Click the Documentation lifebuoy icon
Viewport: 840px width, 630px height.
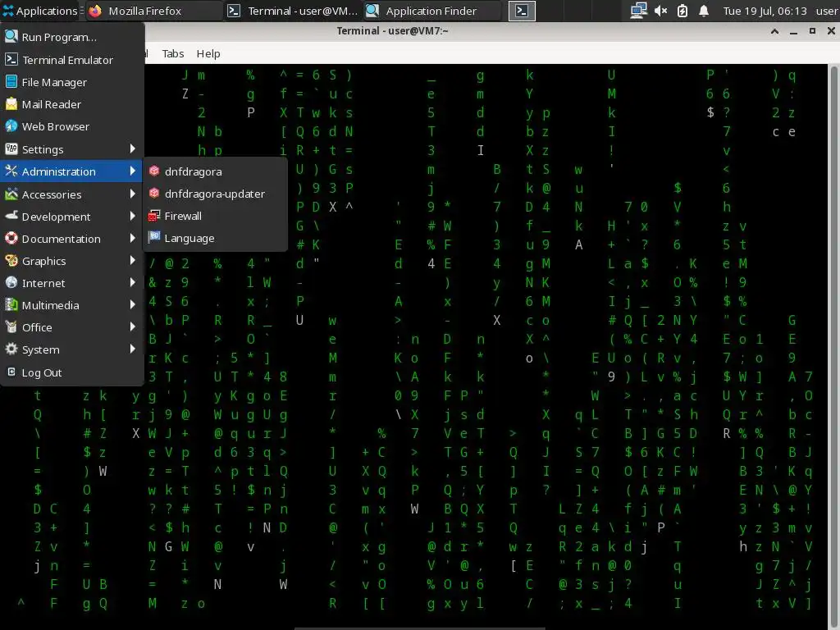pos(11,239)
